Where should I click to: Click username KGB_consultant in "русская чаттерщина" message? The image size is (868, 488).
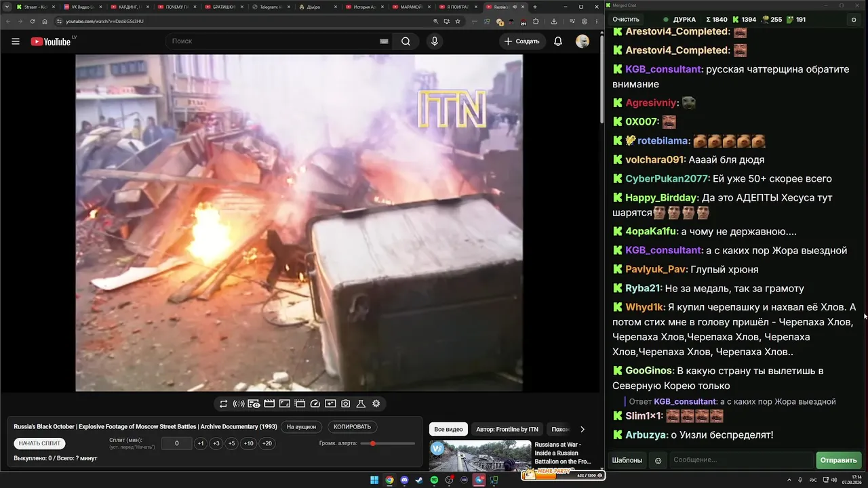click(x=664, y=69)
